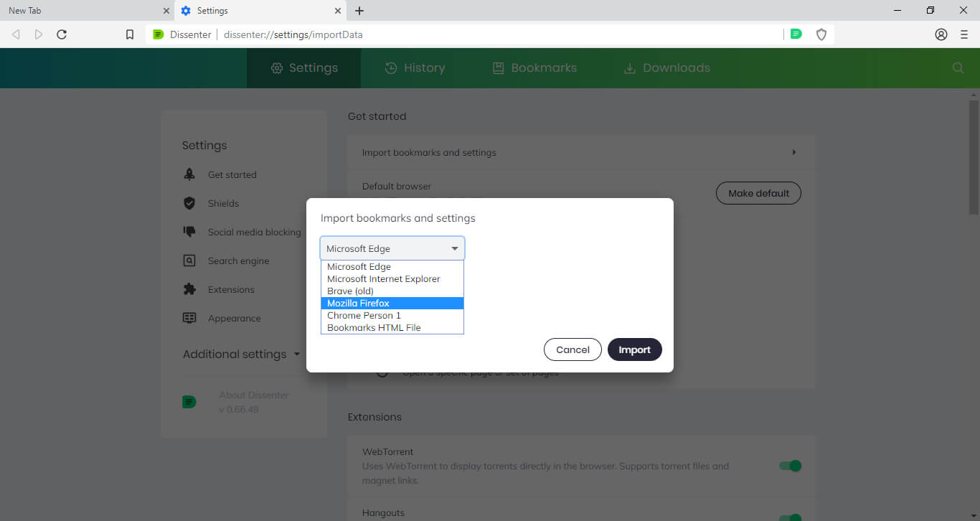Select Microsoft Internet Explorer from the list
The width and height of the screenshot is (980, 521).
pos(392,278)
